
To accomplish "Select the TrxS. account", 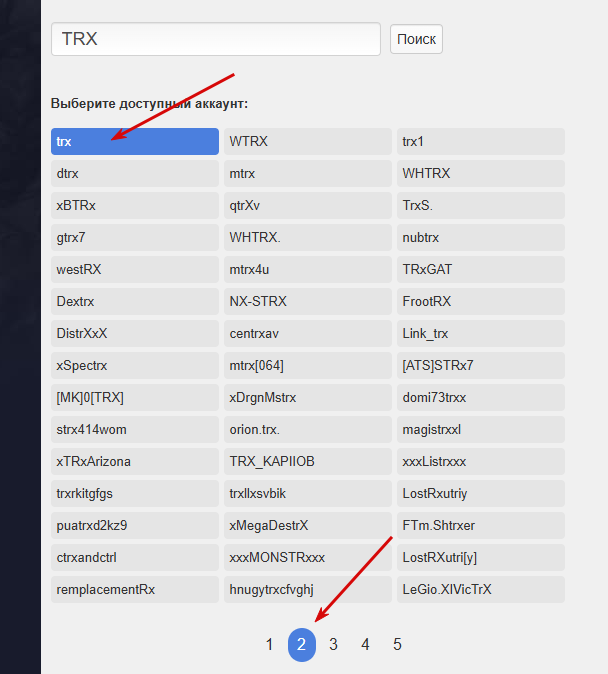I will pos(481,205).
